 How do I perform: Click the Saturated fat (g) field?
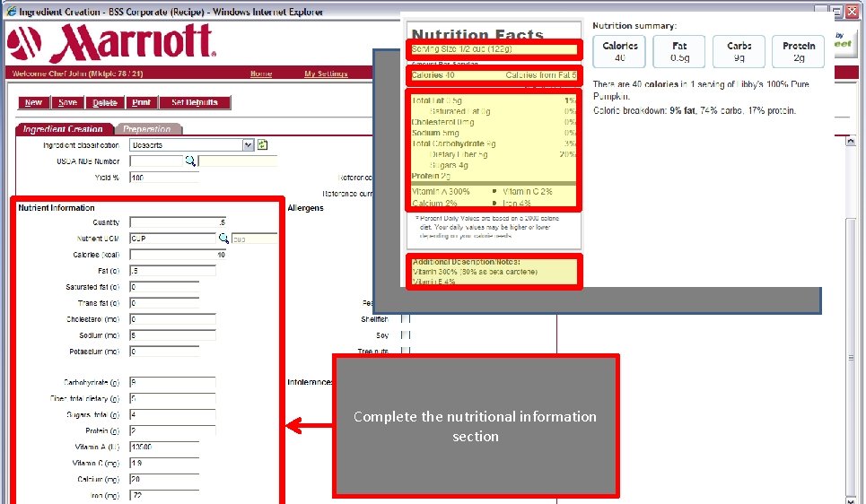164,286
